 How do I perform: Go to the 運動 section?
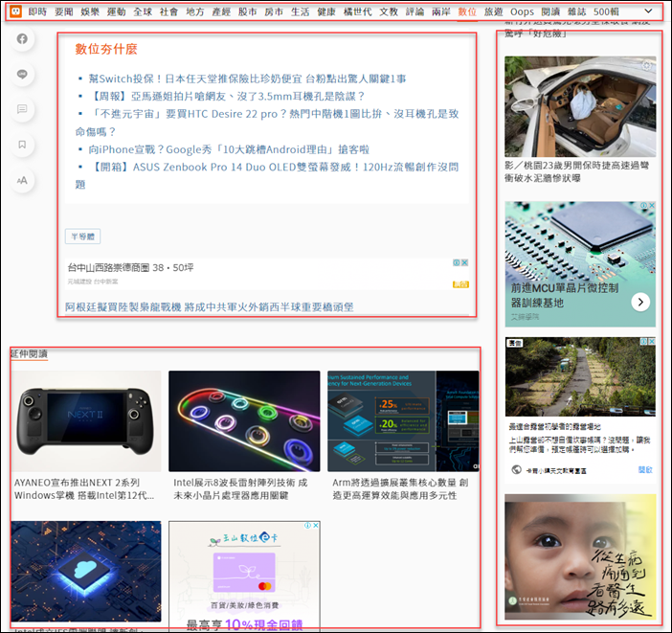[116, 11]
